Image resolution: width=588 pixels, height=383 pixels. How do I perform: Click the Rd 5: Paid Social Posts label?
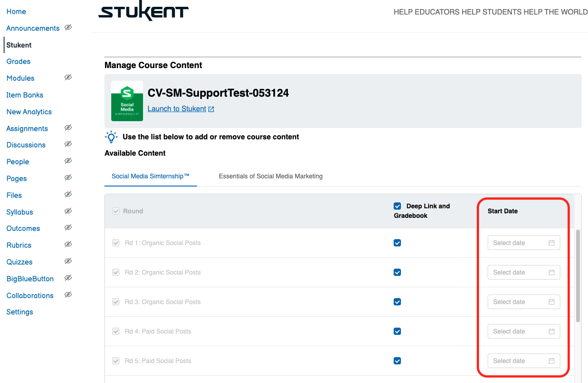[x=158, y=361]
